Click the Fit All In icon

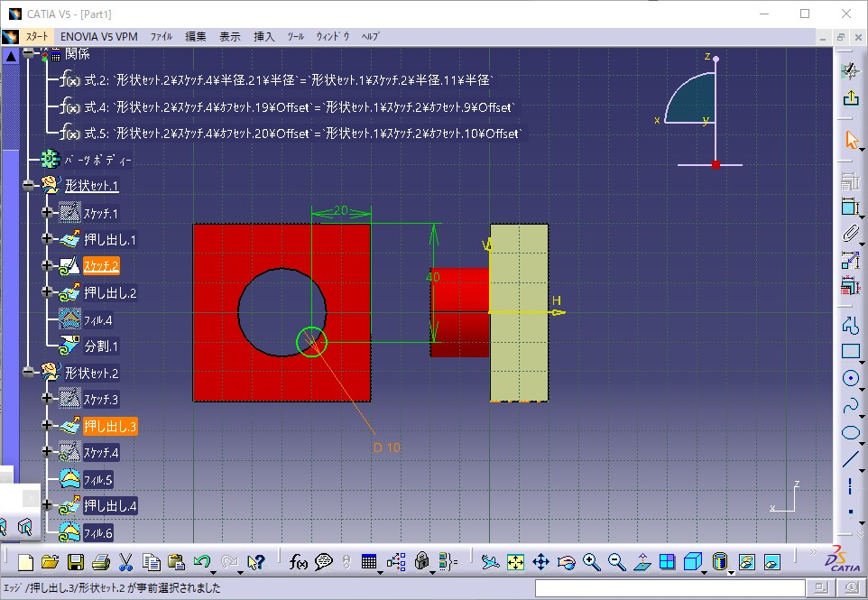(514, 563)
